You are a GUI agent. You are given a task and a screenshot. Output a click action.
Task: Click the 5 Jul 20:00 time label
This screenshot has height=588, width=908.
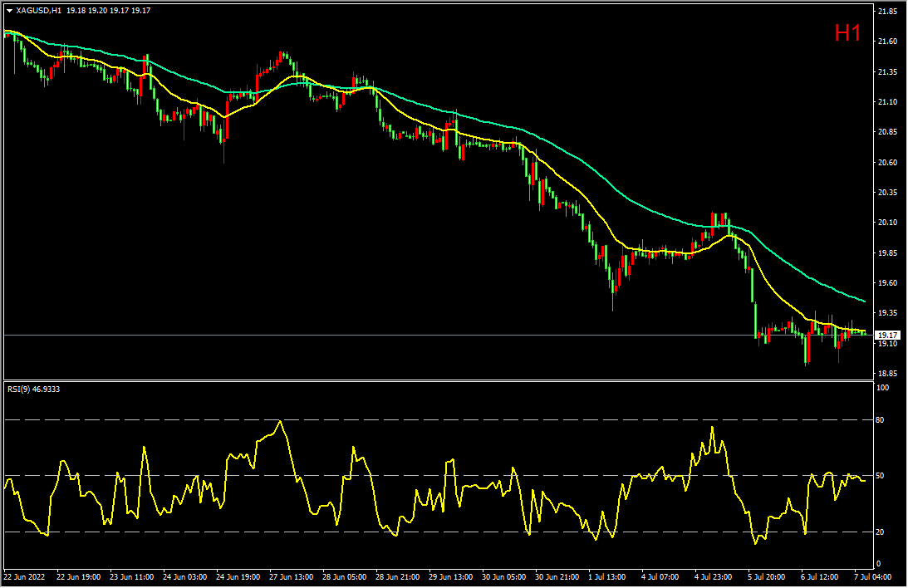tap(767, 577)
